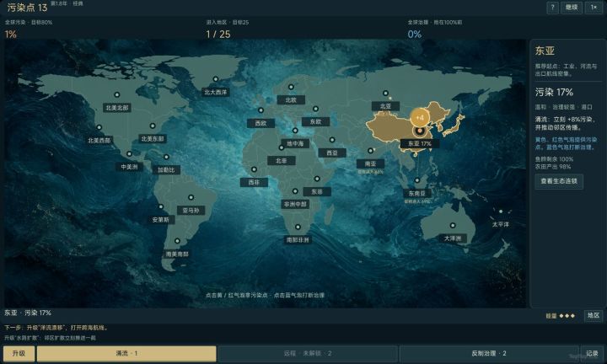Open the 升级 upgrade button
The width and height of the screenshot is (607, 364).
[x=19, y=353]
